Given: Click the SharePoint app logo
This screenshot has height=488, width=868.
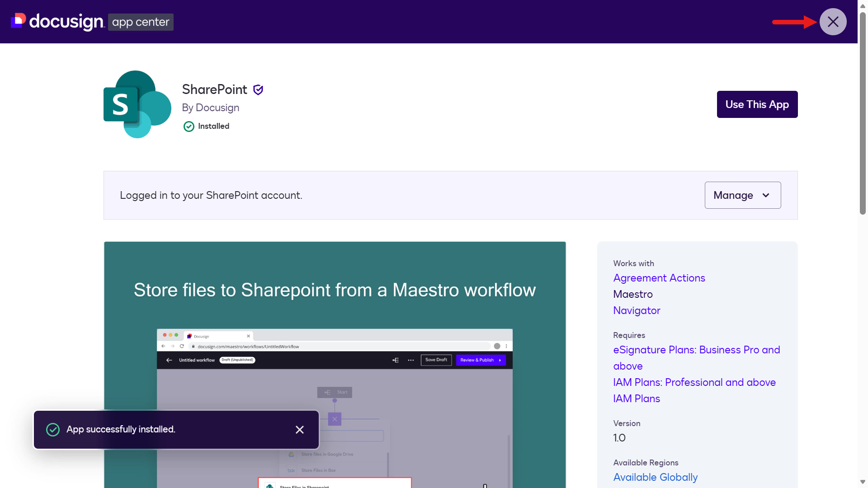Looking at the screenshot, I should coord(137,104).
